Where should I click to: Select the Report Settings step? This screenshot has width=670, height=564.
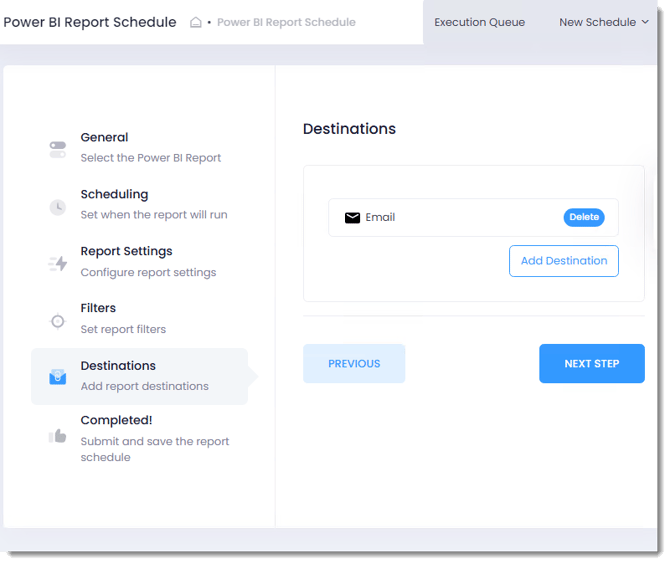(126, 252)
